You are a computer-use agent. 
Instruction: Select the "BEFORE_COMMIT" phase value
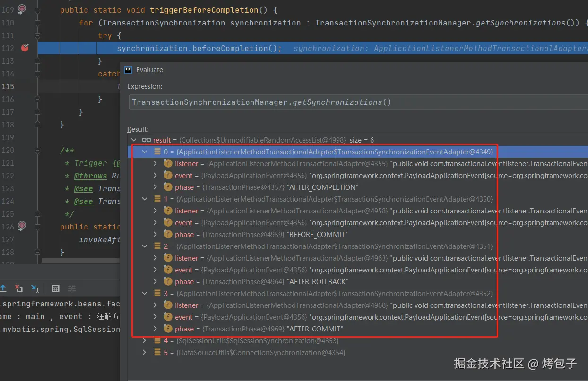point(317,235)
